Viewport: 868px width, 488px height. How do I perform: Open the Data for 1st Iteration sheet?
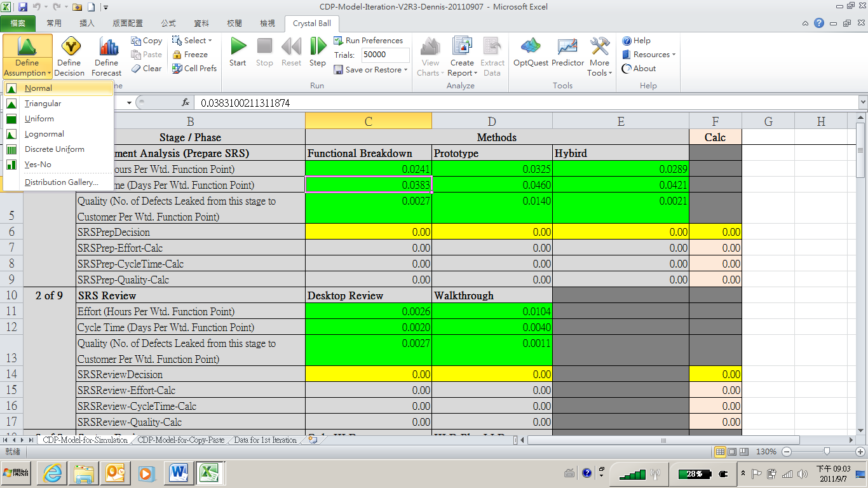(x=265, y=440)
